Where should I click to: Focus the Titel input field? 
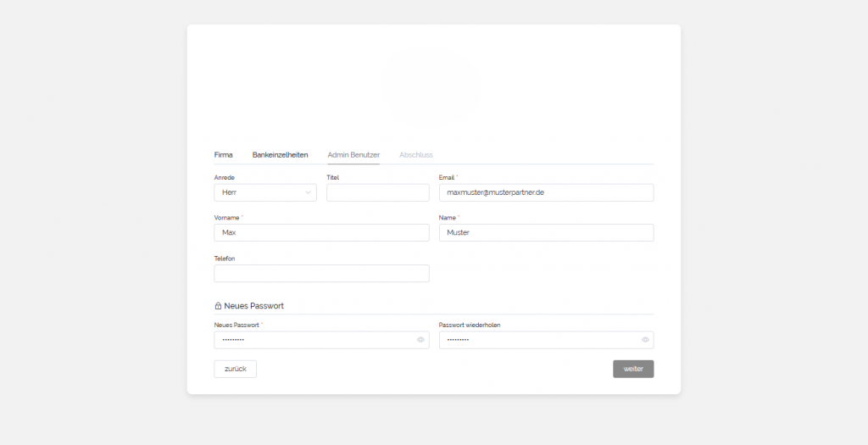[377, 193]
